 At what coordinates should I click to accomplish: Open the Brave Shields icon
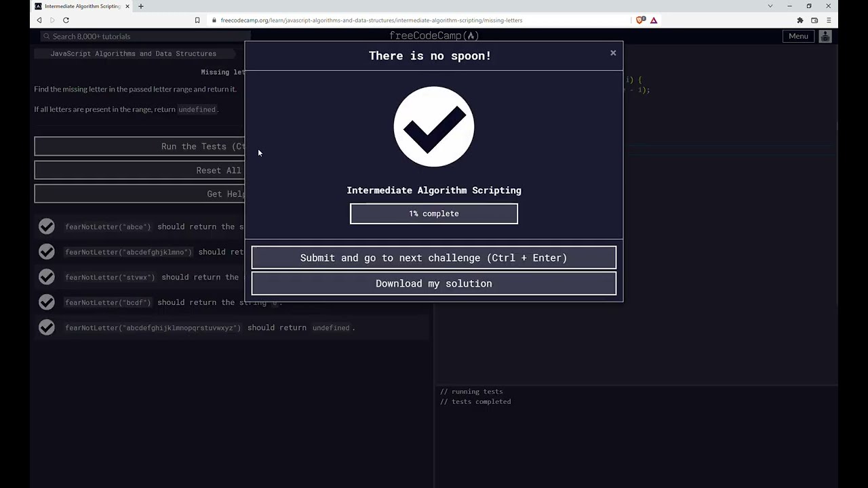tap(640, 20)
